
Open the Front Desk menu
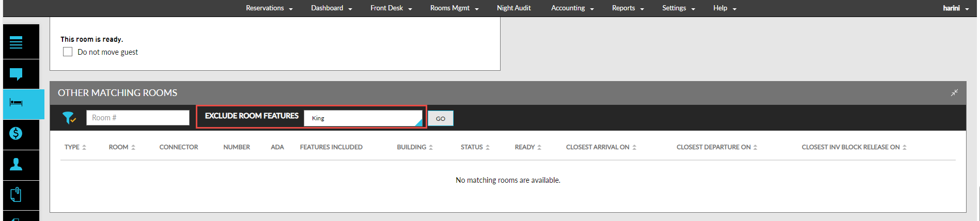click(391, 8)
